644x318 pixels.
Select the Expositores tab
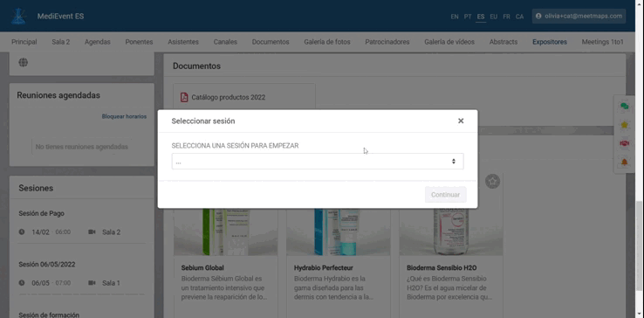(x=550, y=42)
